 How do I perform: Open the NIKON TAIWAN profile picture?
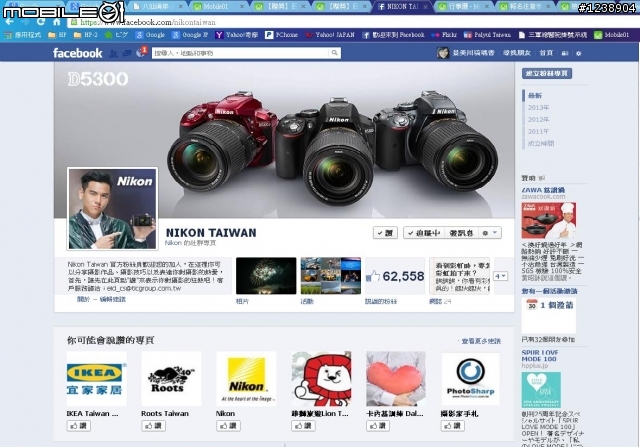coord(112,208)
